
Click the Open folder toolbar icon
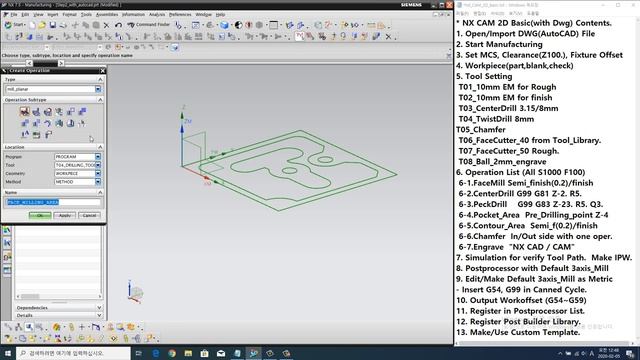42,25
